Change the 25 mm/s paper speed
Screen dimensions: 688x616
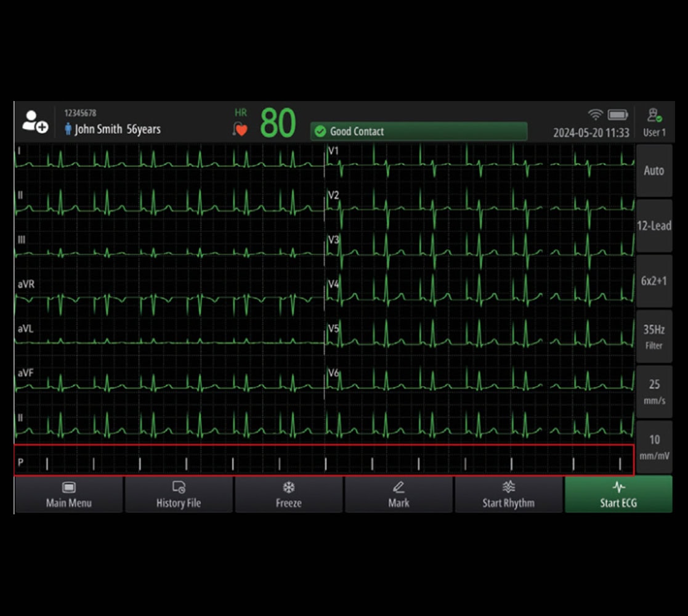tap(654, 392)
